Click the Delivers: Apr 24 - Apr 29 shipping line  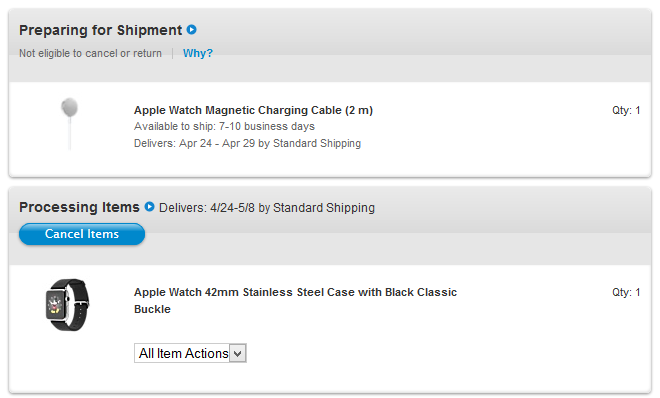(x=248, y=143)
